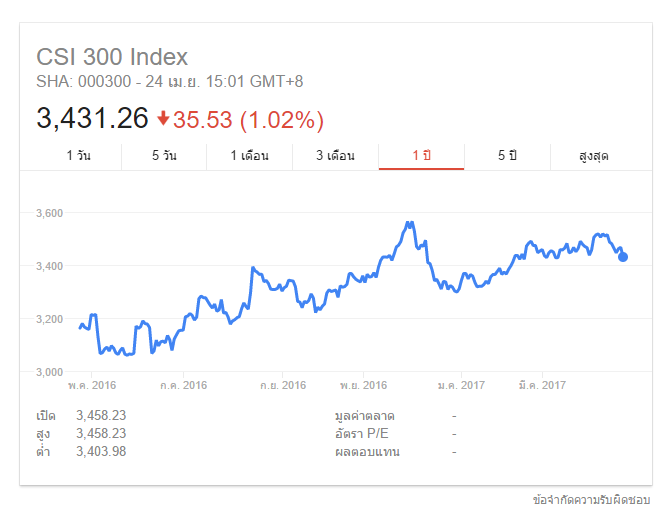The width and height of the screenshot is (669, 520).
Task: Click the red down arrow icon
Action: click(163, 119)
